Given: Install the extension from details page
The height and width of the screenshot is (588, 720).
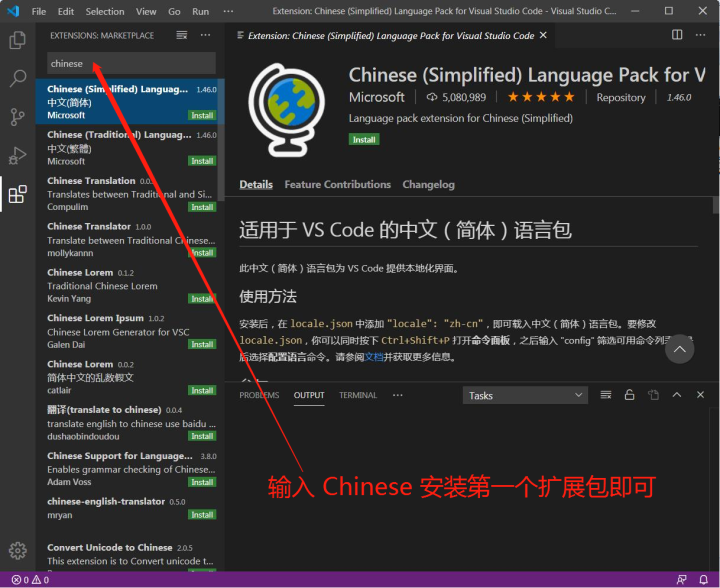Looking at the screenshot, I should (x=364, y=140).
